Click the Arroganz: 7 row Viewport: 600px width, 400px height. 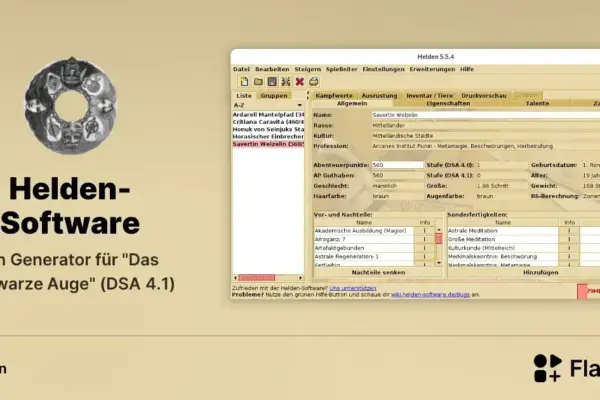click(x=364, y=239)
